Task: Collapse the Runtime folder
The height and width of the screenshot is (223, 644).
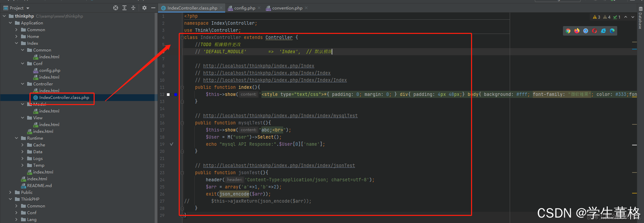Action: 16,138
